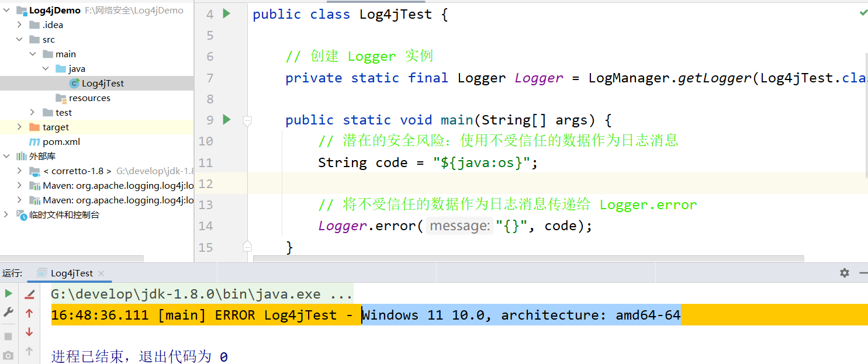
Task: Click the message: parameter hint
Action: (460, 226)
